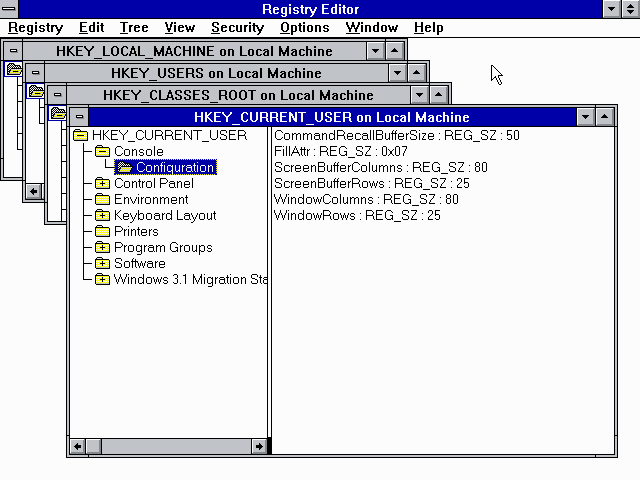Expand the Keyboard Layout folder icon
Screen dimensions: 640x480
(102, 215)
